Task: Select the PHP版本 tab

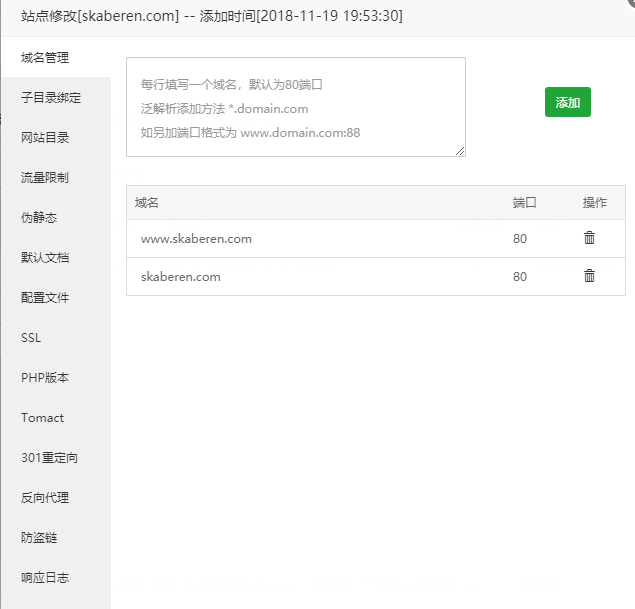Action: [56, 378]
